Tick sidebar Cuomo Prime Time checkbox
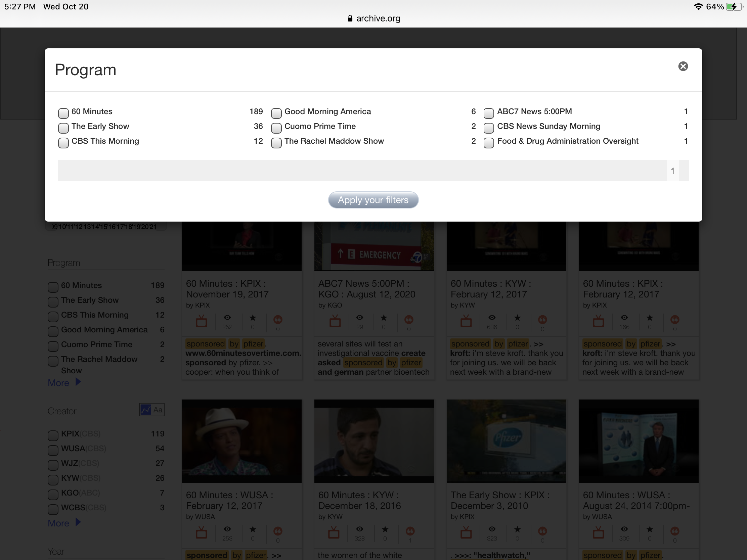Screen dimensions: 747x560 click(x=53, y=346)
